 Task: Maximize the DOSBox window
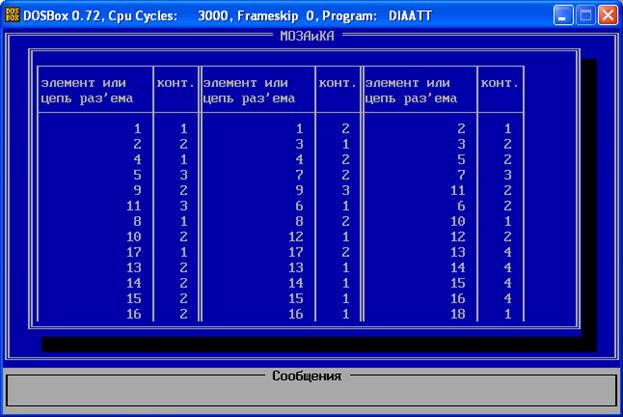click(586, 15)
